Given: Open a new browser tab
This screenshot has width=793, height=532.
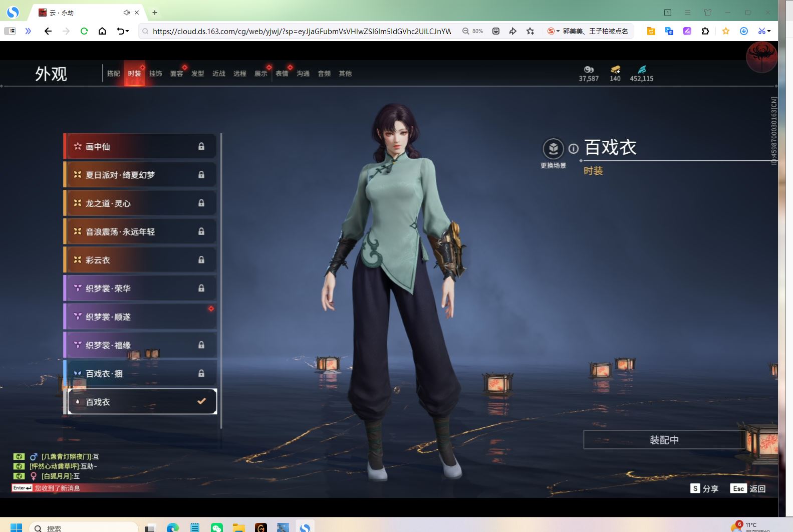Looking at the screenshot, I should pyautogui.click(x=155, y=13).
